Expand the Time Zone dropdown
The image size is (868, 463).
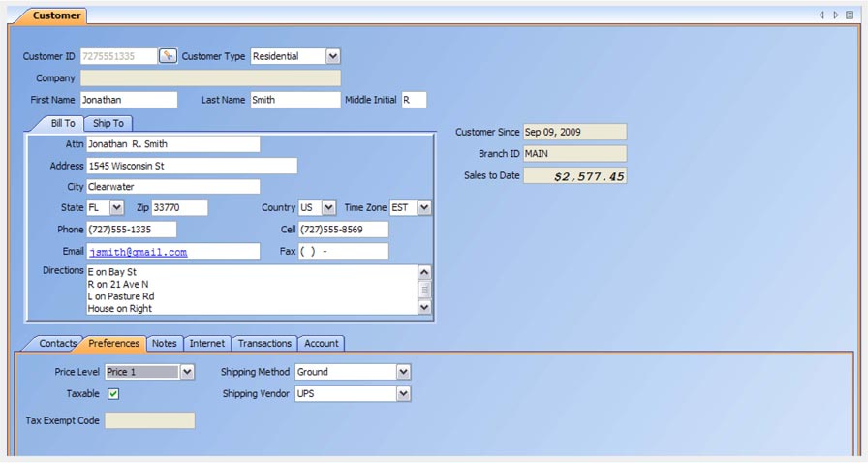click(424, 207)
